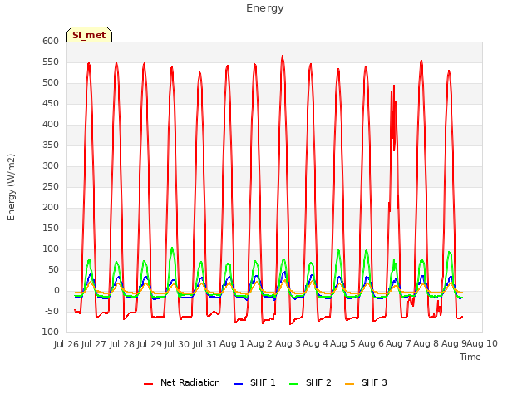Click the 350 y-axis tick label
Screen dimensions: 532x399
(51, 145)
